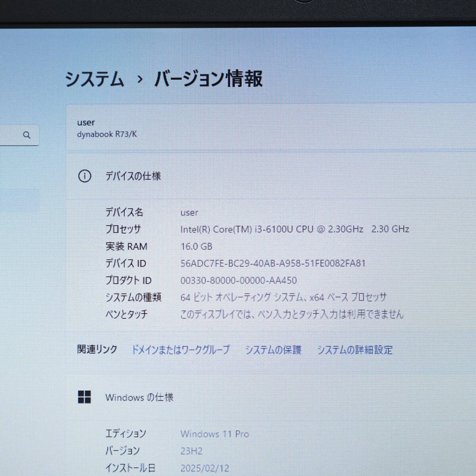Screen dimensions: 476x476
Task: Open the ドメインまたはワークグループ link
Action: (x=180, y=349)
